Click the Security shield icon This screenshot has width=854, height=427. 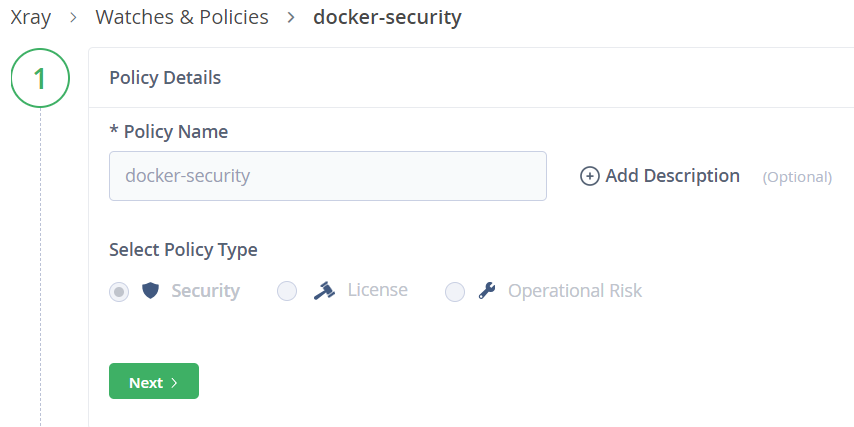coord(150,291)
